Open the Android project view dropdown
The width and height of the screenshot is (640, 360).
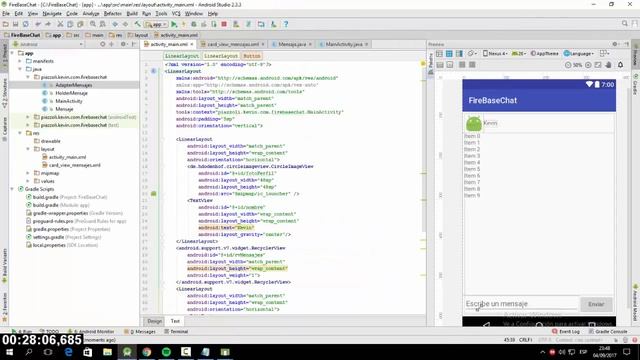coord(48,44)
